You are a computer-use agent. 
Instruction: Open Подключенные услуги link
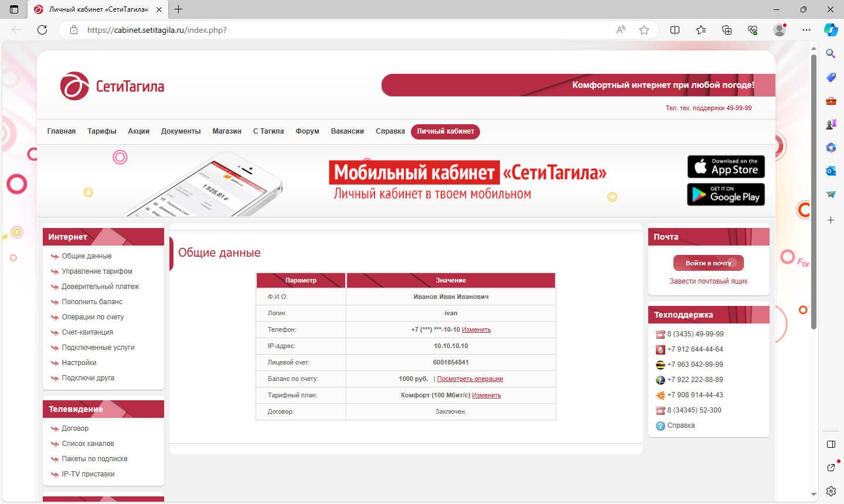tap(98, 348)
